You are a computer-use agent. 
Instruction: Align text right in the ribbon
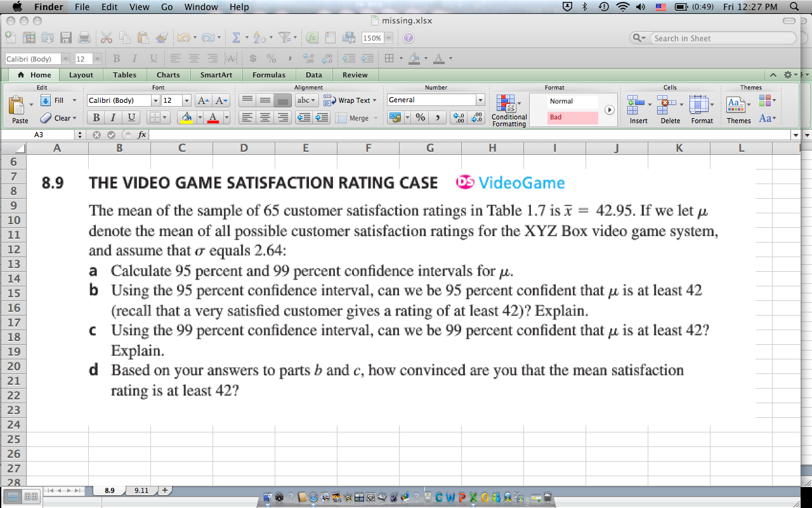283,117
